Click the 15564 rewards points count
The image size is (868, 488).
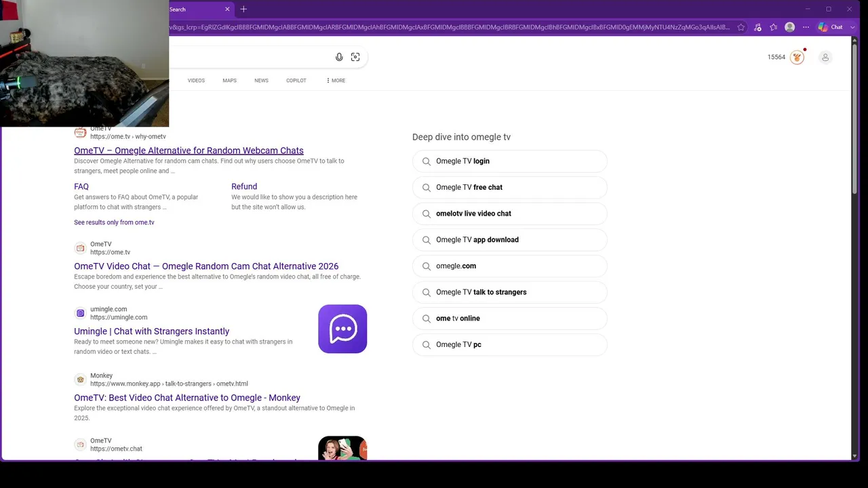[776, 57]
